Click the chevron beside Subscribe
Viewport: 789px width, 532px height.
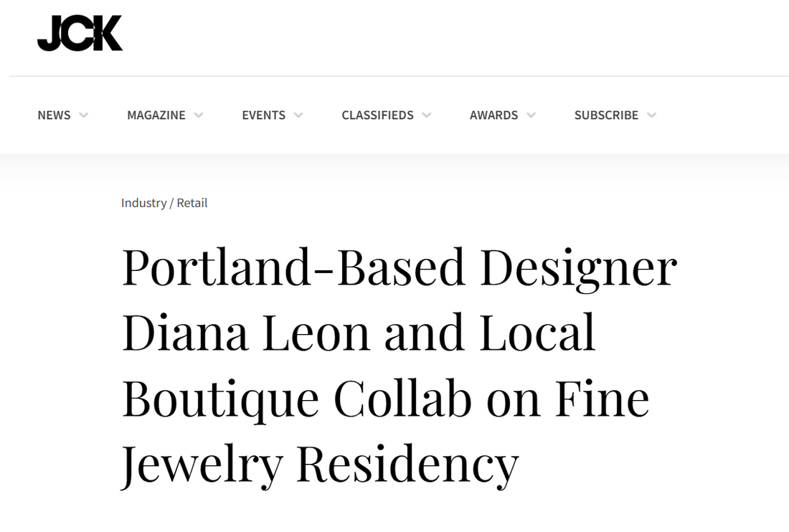[x=651, y=115]
